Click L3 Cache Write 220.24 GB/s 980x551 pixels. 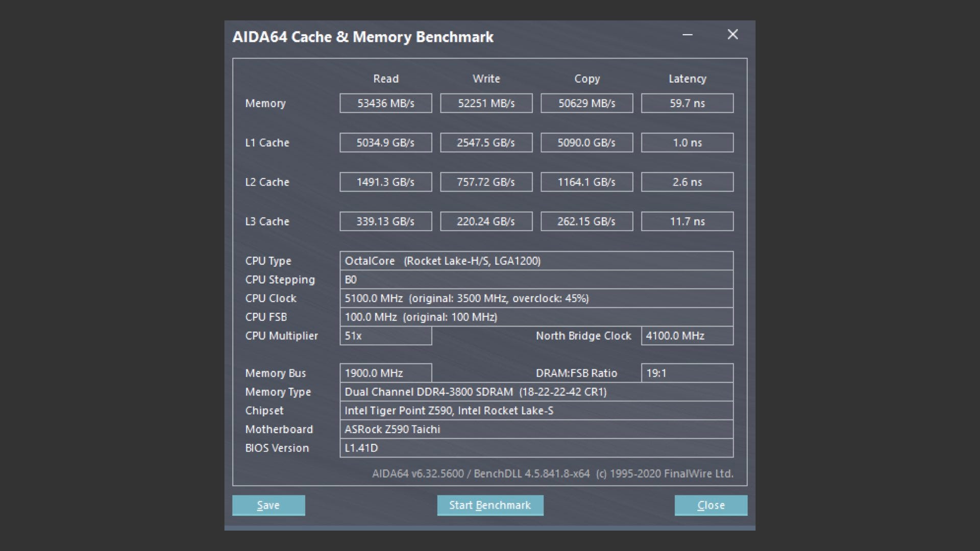(486, 221)
